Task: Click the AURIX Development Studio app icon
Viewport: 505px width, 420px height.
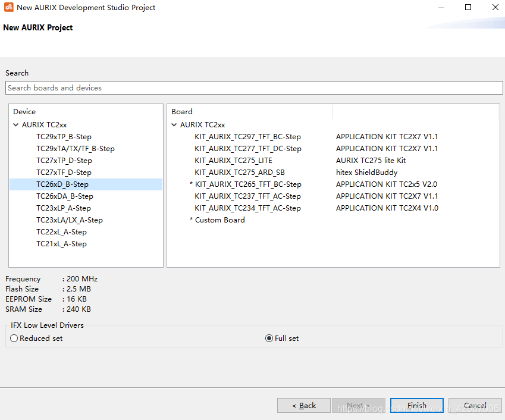Action: (x=9, y=7)
